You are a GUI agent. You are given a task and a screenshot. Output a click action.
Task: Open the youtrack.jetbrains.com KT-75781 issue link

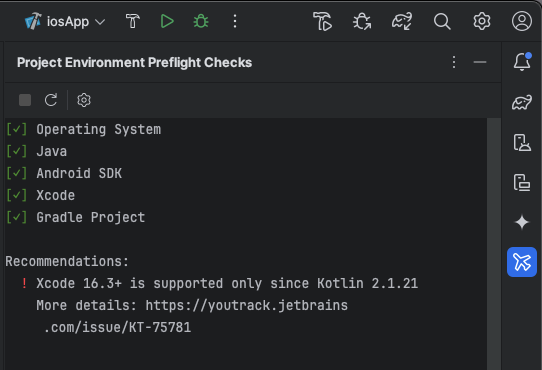[x=246, y=306]
